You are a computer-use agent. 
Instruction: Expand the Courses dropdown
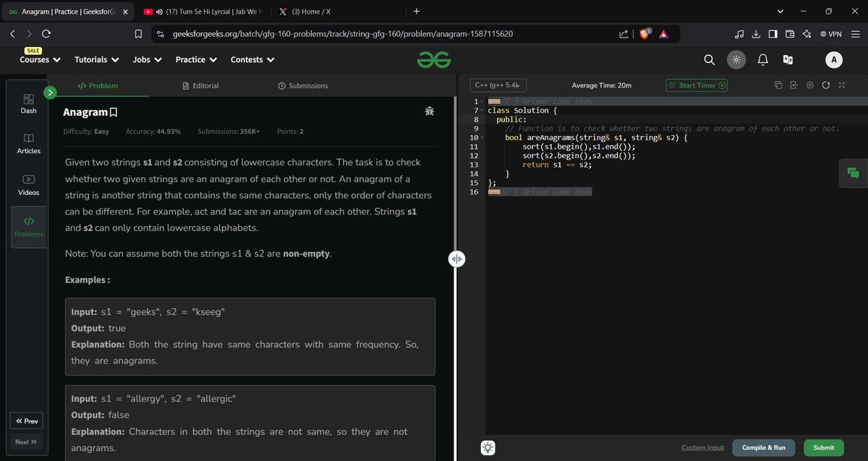point(40,60)
